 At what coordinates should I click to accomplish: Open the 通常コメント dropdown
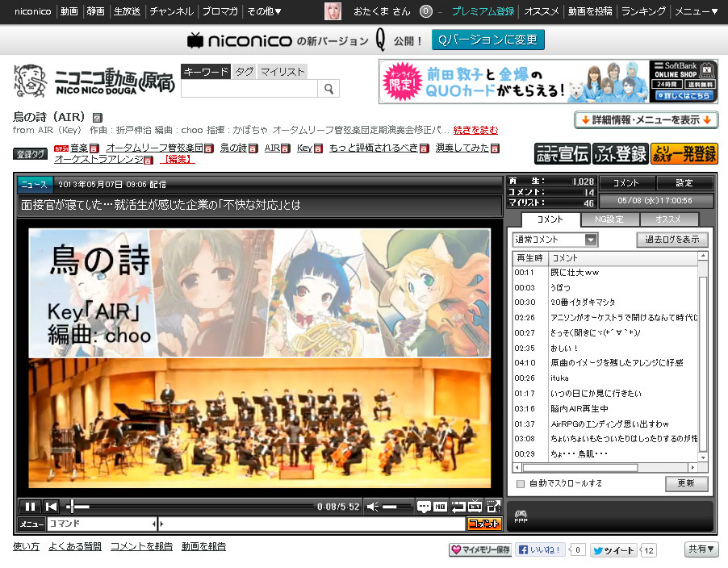click(x=554, y=240)
